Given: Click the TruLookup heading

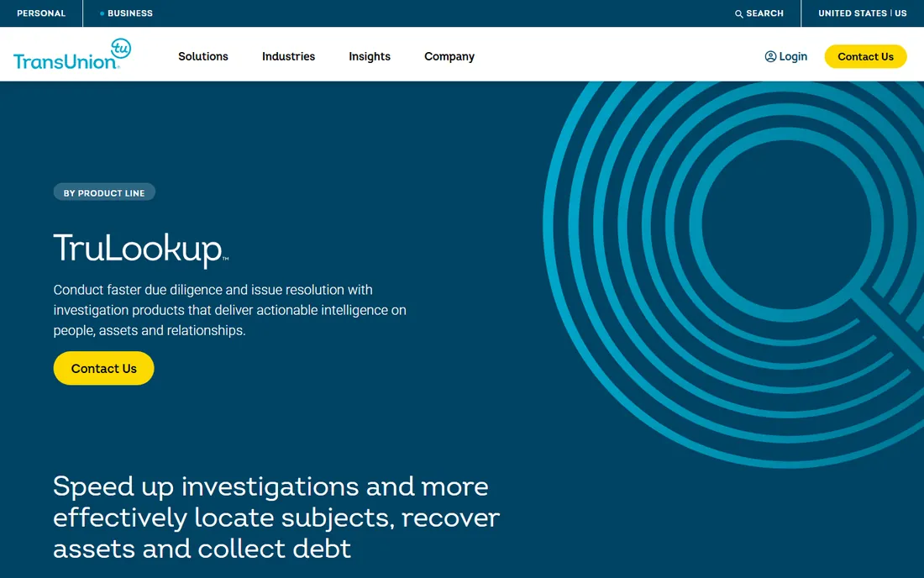Looking at the screenshot, I should [x=141, y=250].
